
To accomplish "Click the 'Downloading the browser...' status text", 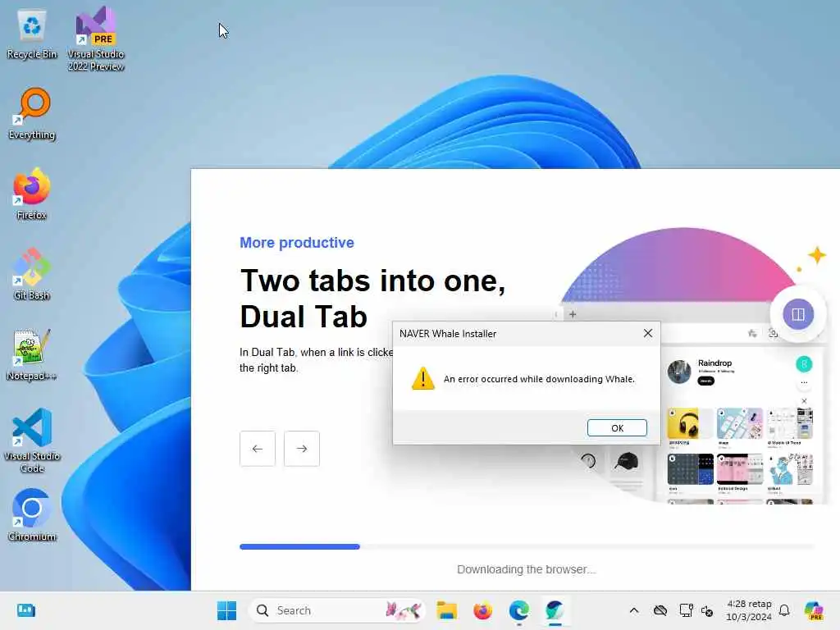I will [x=527, y=569].
